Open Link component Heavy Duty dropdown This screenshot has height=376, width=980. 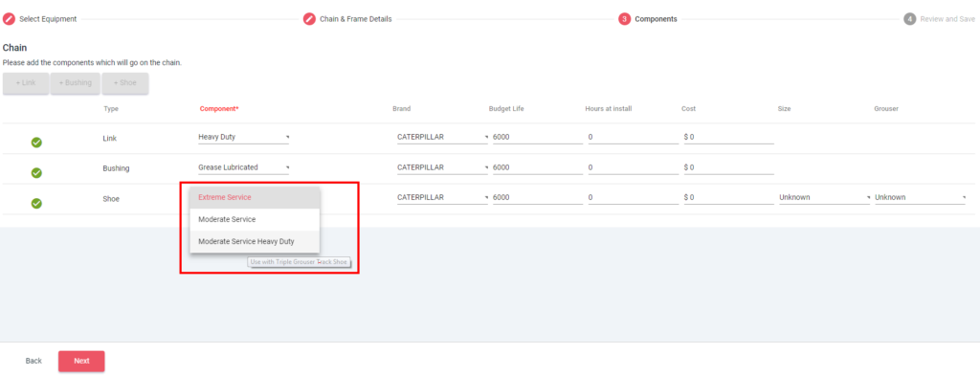243,137
